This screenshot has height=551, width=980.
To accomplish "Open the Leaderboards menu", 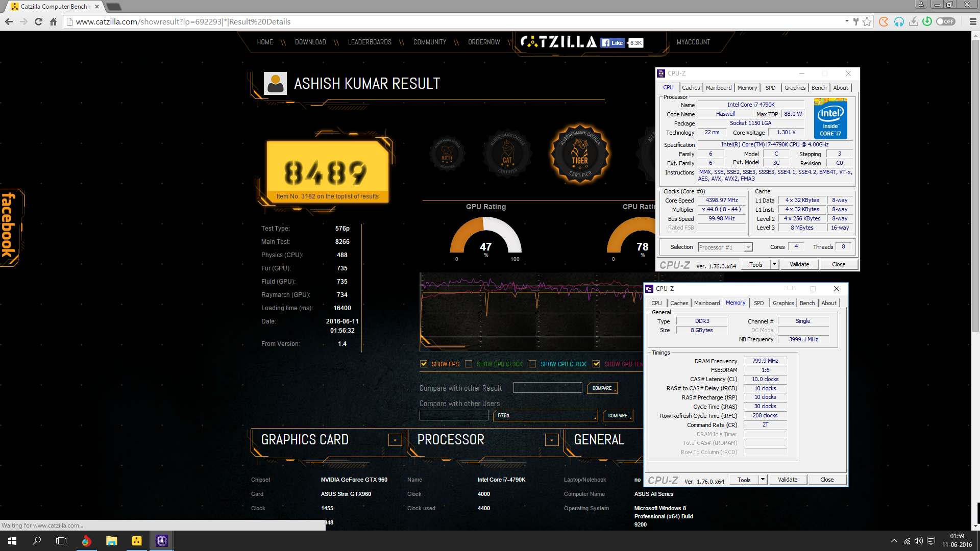I will coord(370,42).
